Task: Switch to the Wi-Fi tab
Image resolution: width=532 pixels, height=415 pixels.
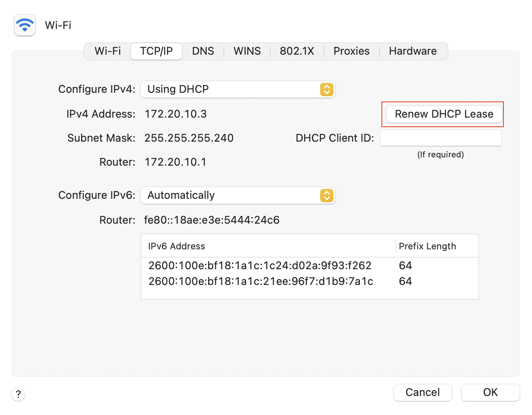Action: tap(108, 51)
